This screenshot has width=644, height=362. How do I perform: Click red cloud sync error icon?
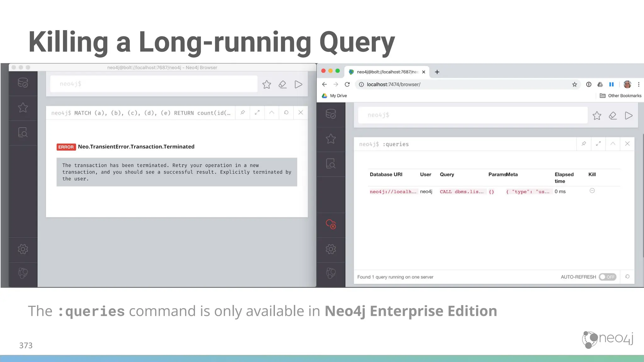(331, 224)
